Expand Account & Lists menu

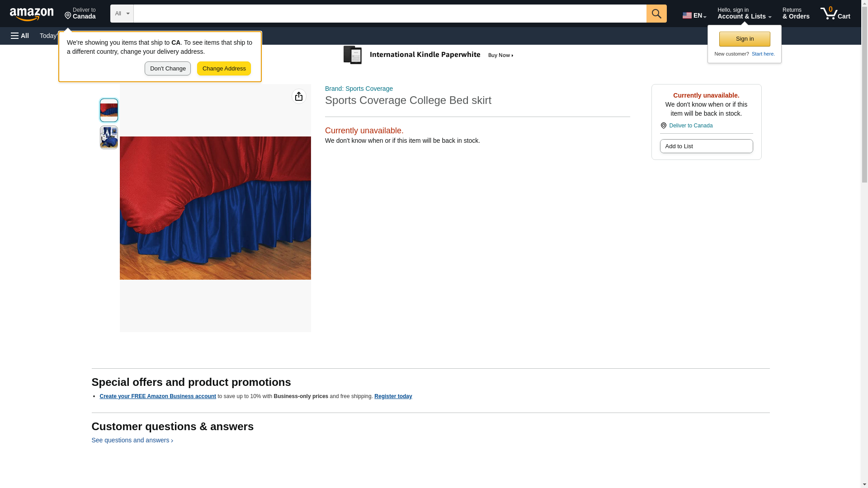coord(744,14)
